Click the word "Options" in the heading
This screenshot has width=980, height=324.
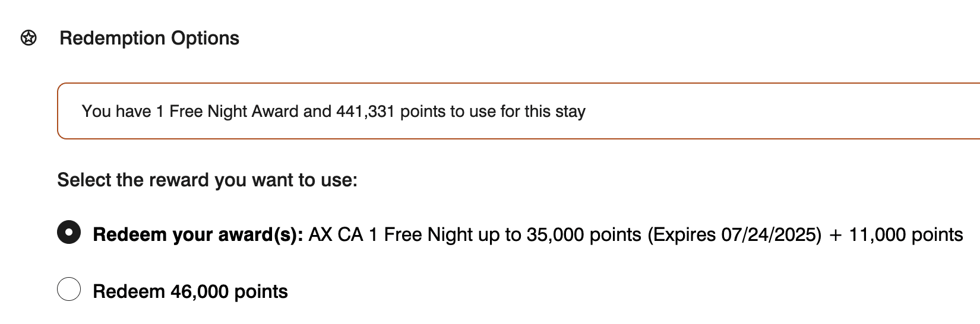(205, 38)
